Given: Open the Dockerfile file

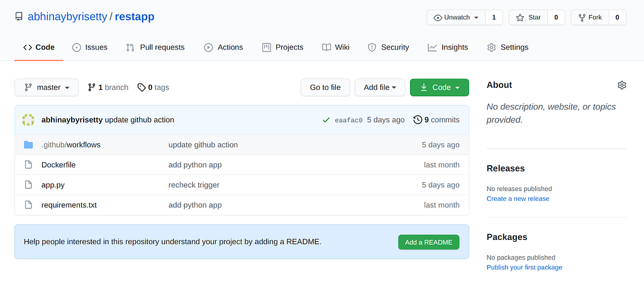Looking at the screenshot, I should click(58, 165).
